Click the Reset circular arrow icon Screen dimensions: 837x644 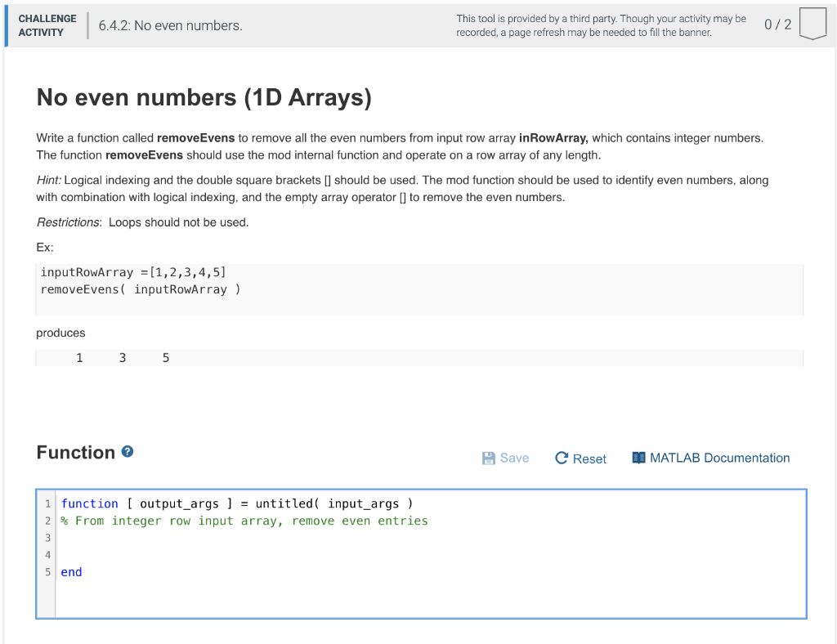click(x=560, y=458)
